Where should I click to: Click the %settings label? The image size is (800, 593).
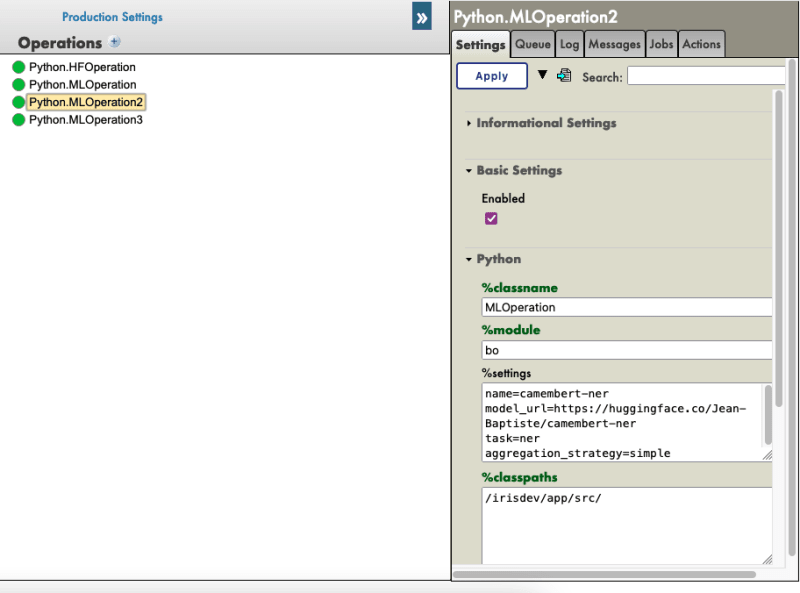point(506,373)
